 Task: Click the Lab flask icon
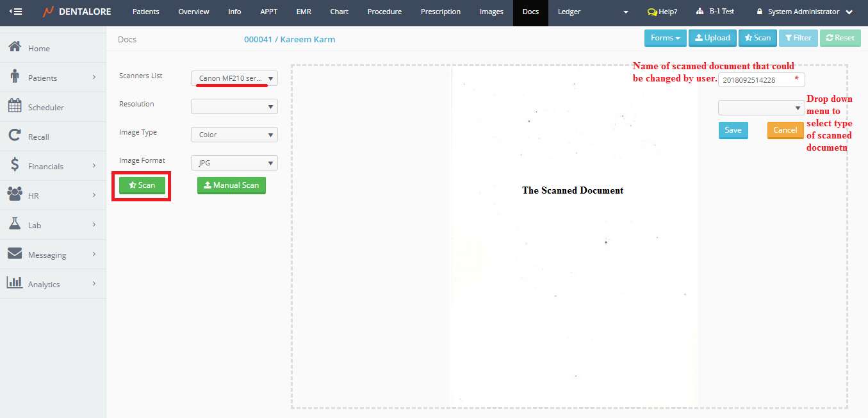15,224
